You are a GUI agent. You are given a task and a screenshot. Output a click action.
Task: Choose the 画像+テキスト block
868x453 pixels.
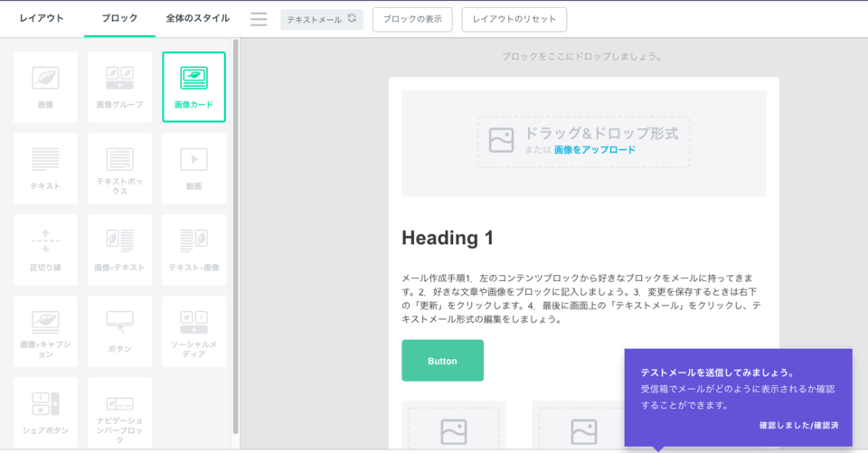[119, 250]
